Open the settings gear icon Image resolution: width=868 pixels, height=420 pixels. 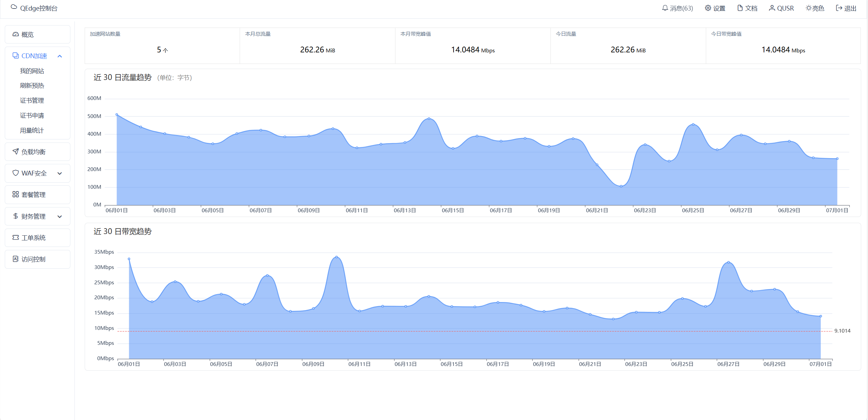coord(708,8)
